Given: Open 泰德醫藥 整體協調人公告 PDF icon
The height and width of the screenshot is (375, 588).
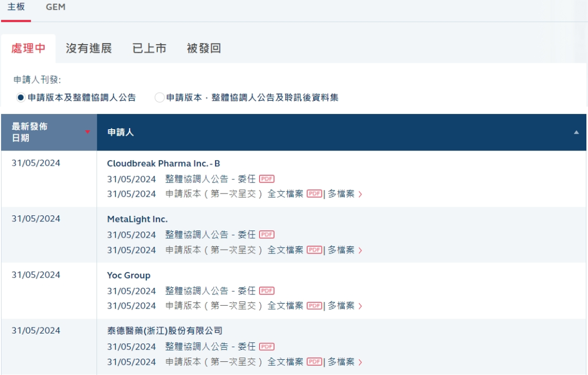Looking at the screenshot, I should 266,347.
